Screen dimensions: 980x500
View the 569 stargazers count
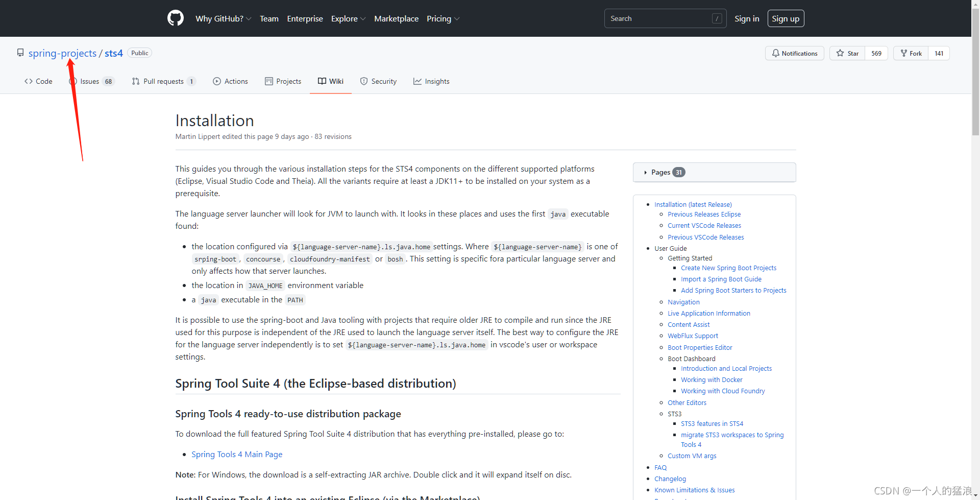pyautogui.click(x=876, y=53)
